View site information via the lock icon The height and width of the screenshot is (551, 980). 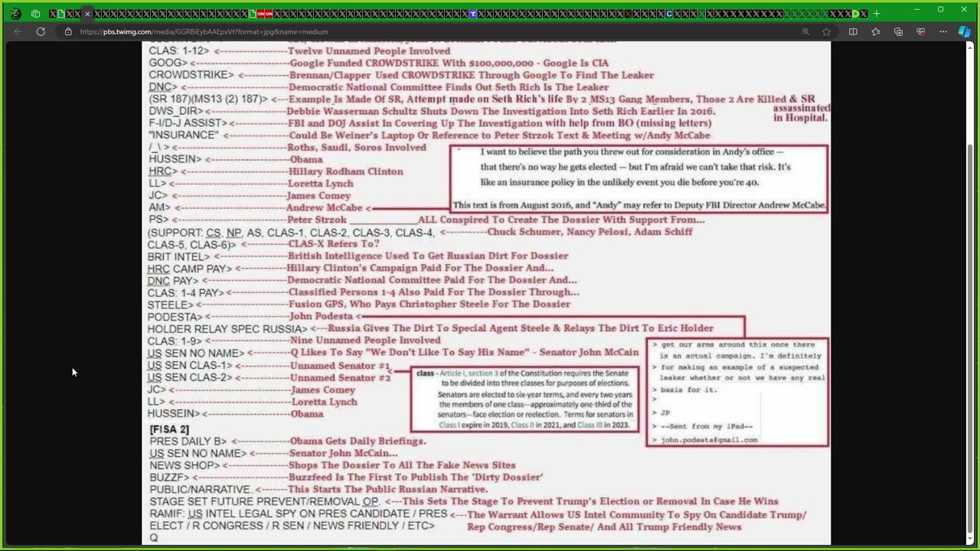(68, 31)
